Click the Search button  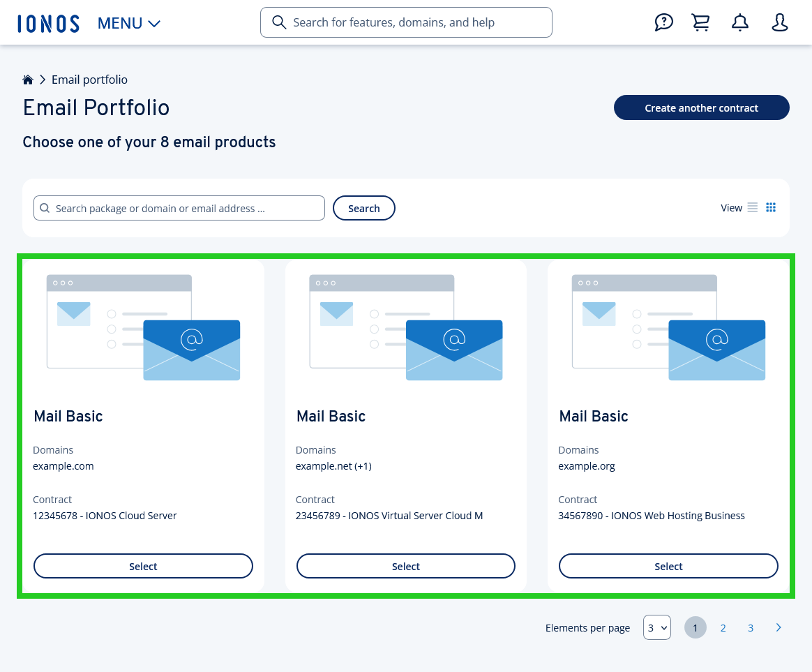coord(364,208)
